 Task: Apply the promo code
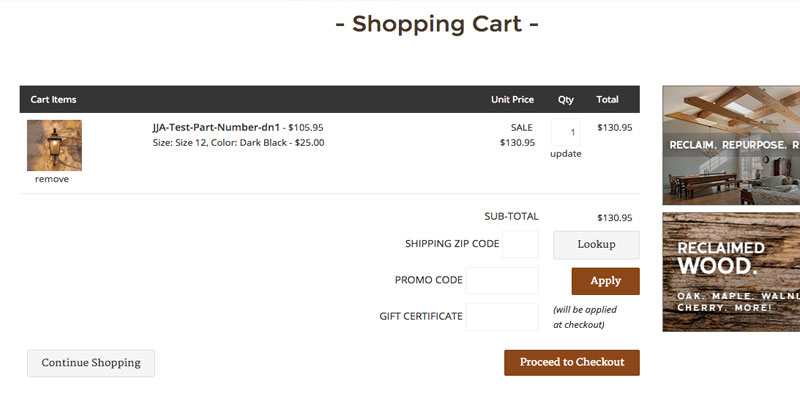click(x=605, y=281)
